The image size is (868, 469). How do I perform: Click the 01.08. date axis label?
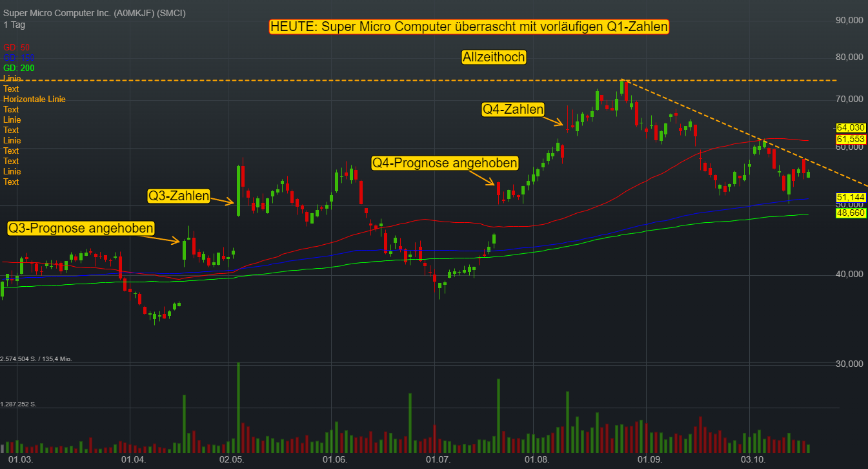tap(537, 460)
